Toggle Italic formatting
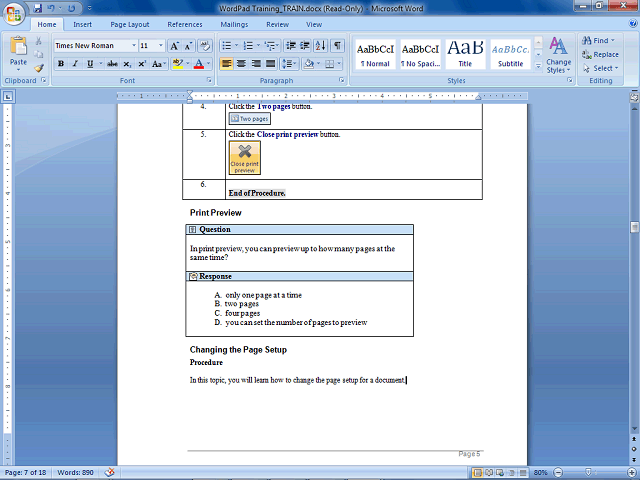Screen dimensions: 640x480 tap(75, 64)
